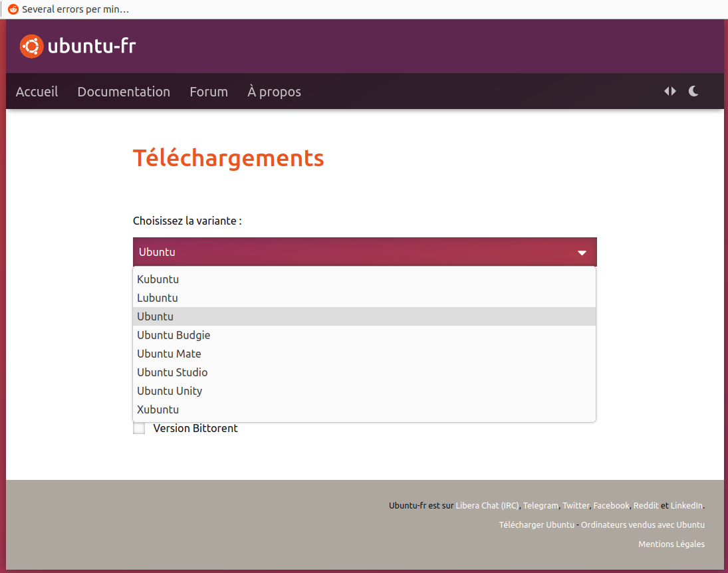The height and width of the screenshot is (573, 728).
Task: Open the Libera Chat (IRC) link
Action: tap(487, 505)
